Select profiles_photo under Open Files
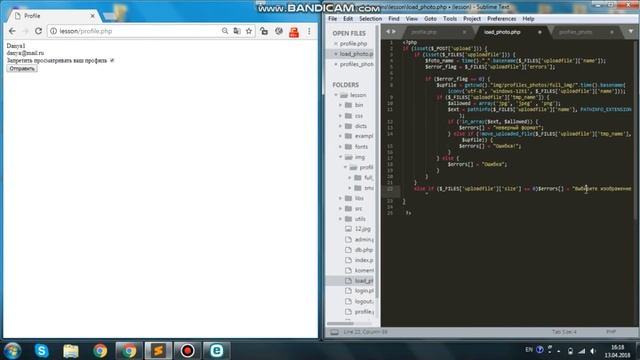The width and height of the screenshot is (640, 360). pyautogui.click(x=356, y=64)
